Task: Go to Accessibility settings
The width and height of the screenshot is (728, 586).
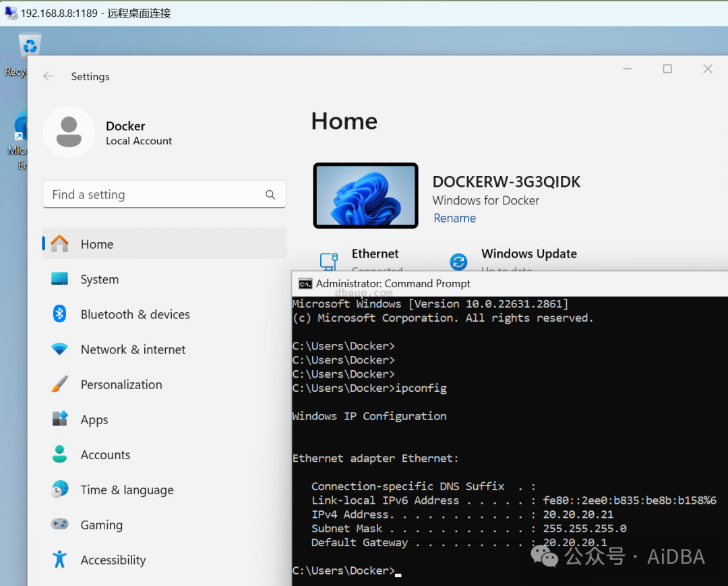Action: (x=164, y=560)
